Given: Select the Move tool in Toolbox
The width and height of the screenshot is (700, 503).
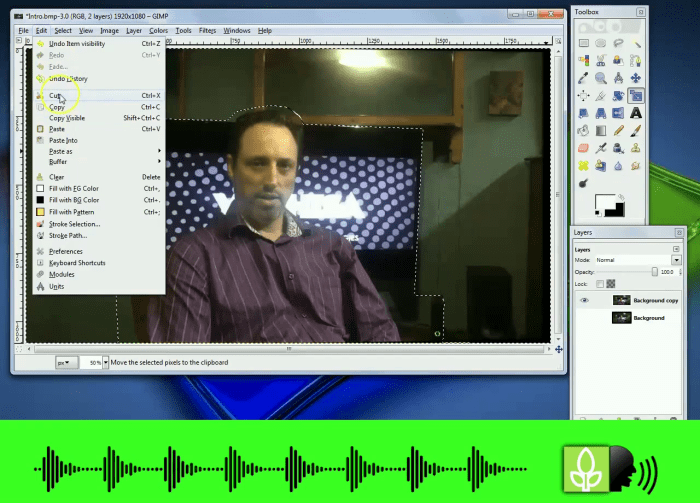Looking at the screenshot, I should tap(636, 78).
